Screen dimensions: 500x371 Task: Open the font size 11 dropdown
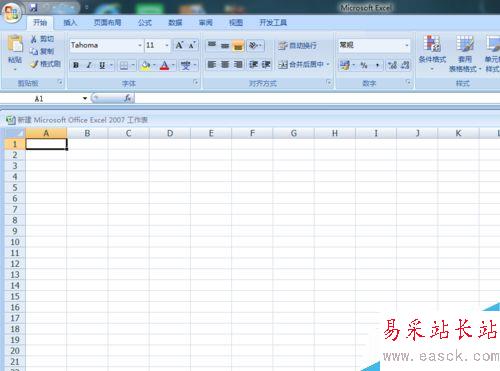167,45
